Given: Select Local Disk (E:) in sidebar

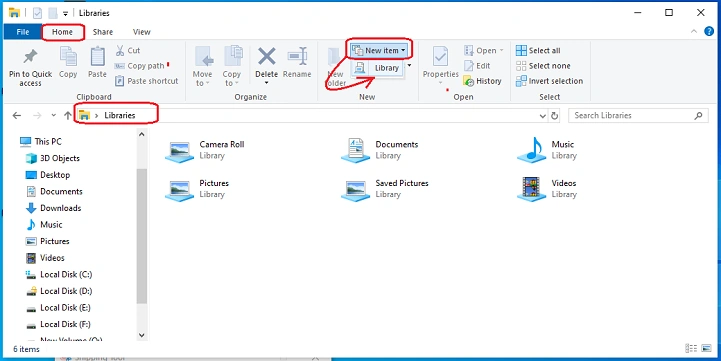Looking at the screenshot, I should [x=59, y=307].
